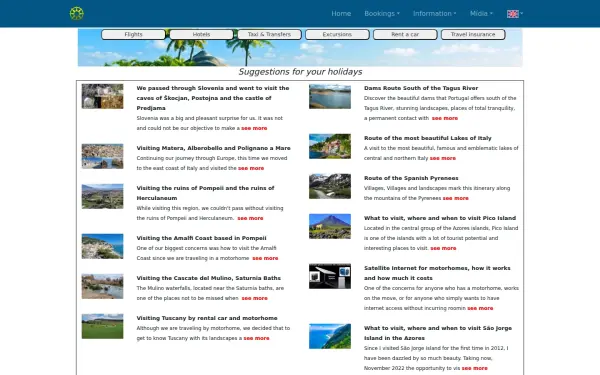Image resolution: width=600 pixels, height=375 pixels.
Task: Click 'see more' under Tuscany article
Action: coord(256,338)
